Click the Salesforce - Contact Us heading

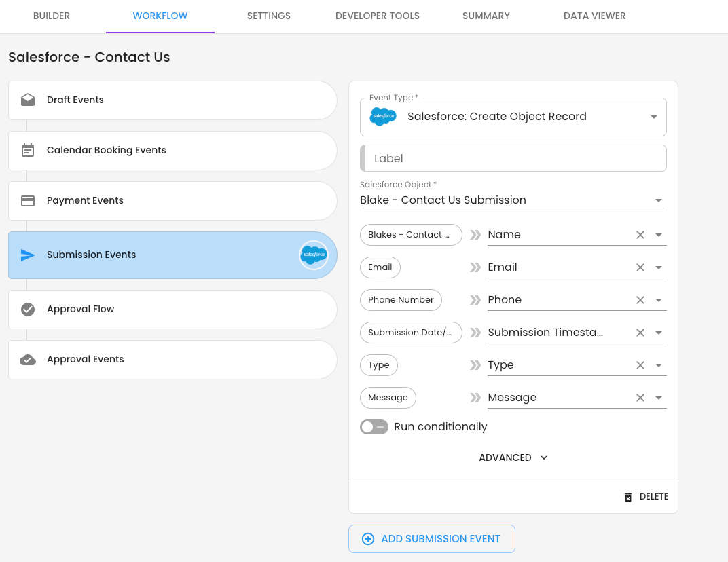[89, 57]
